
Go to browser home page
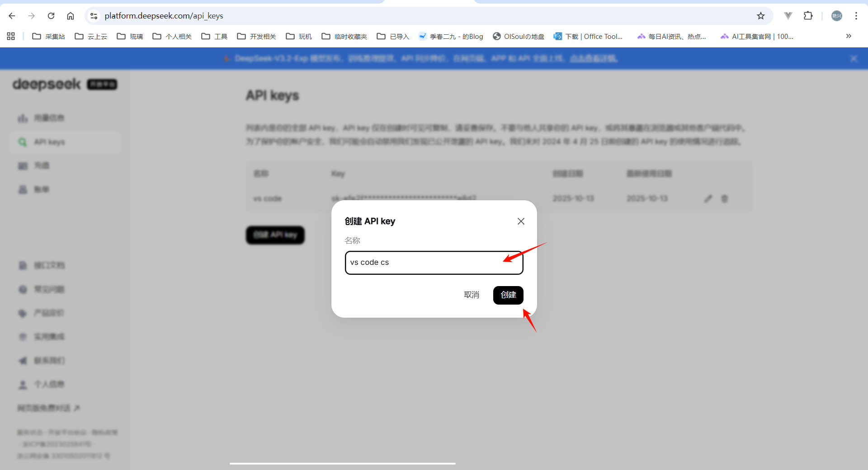tap(71, 16)
